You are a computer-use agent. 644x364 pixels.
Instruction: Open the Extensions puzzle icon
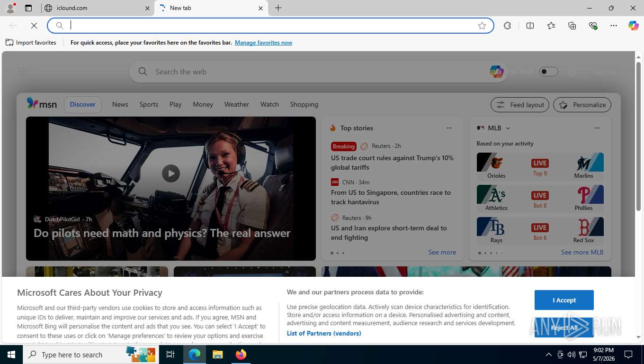tap(507, 26)
